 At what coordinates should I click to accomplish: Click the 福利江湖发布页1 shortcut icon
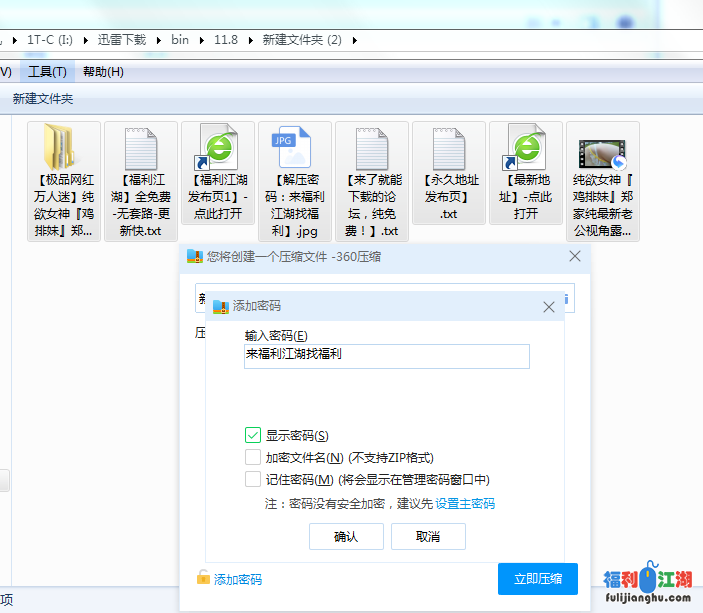pos(218,150)
